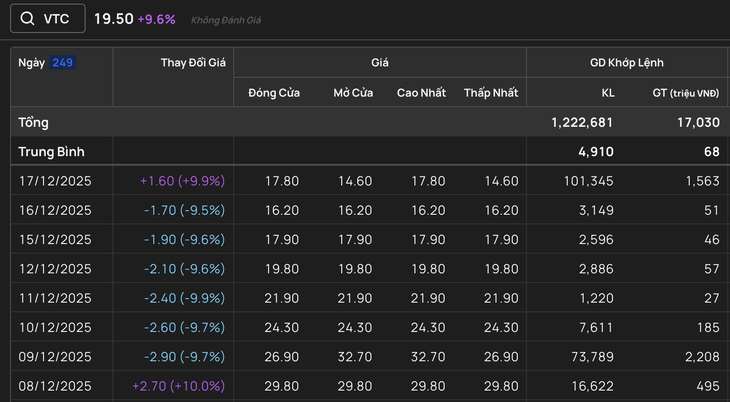730x402 pixels.
Task: Click the 249 days count badge
Action: coord(63,63)
